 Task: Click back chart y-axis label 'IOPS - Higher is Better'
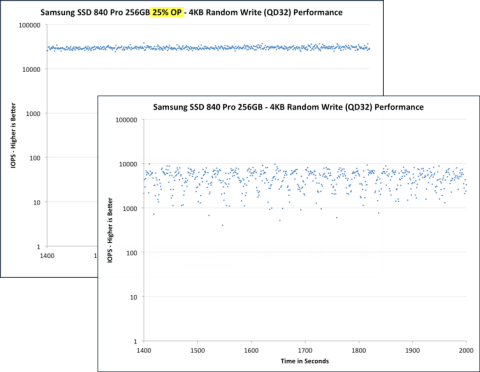tap(13, 135)
